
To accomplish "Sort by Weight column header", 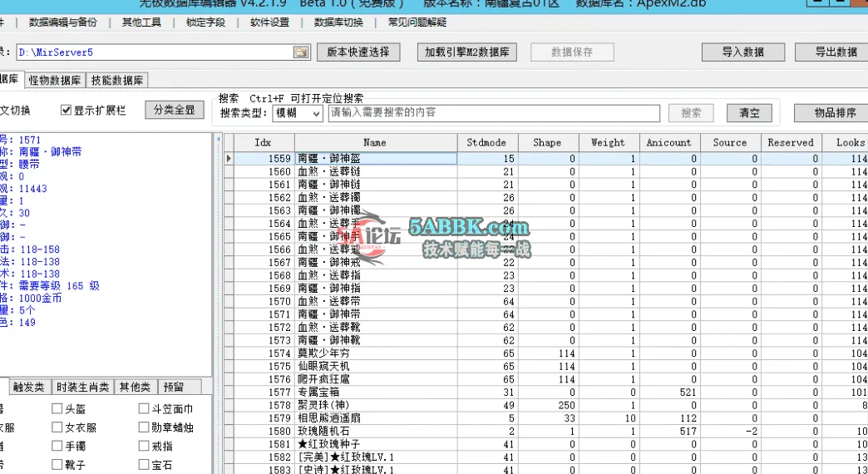I will [x=609, y=143].
